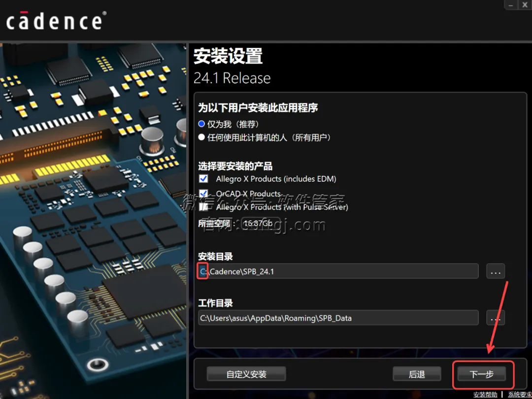Uncheck Allegro X Products (includes EDM)
532x399 pixels.
point(203,178)
